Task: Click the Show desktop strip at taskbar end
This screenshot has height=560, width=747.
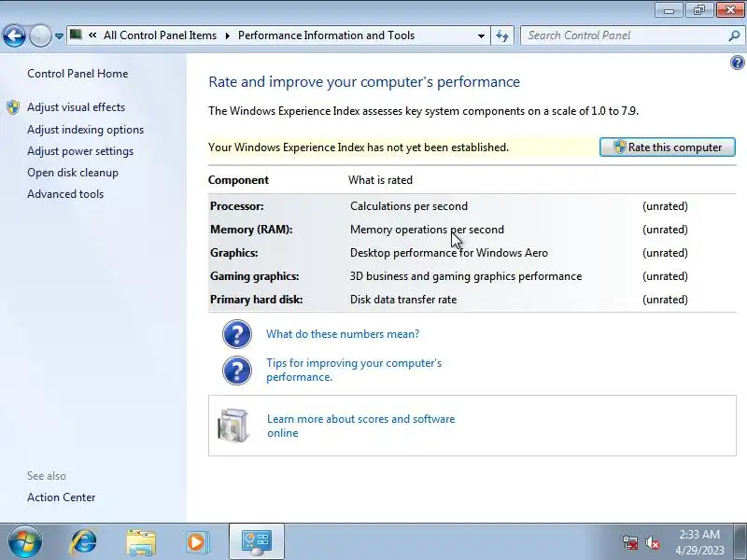Action: pos(740,542)
